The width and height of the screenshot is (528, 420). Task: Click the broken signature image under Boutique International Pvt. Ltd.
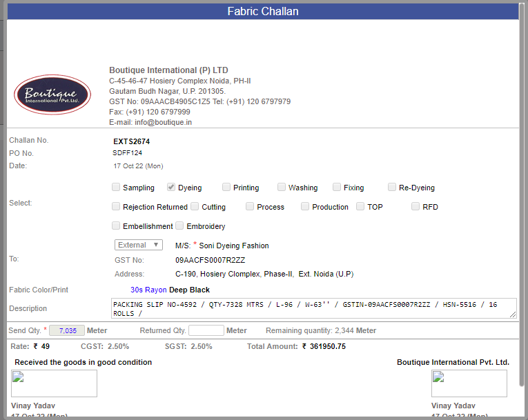(469, 383)
